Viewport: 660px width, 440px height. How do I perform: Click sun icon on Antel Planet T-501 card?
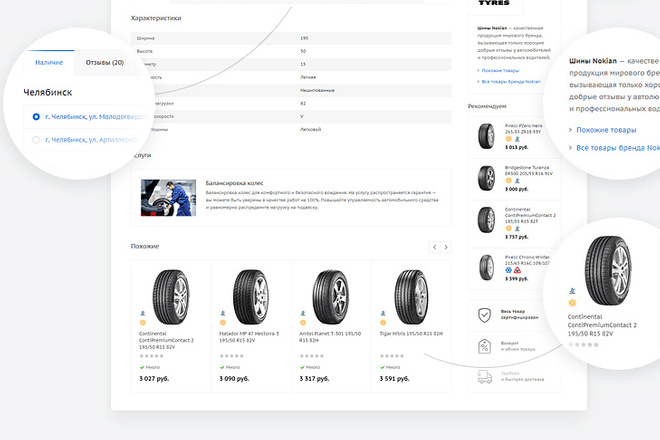(x=303, y=323)
